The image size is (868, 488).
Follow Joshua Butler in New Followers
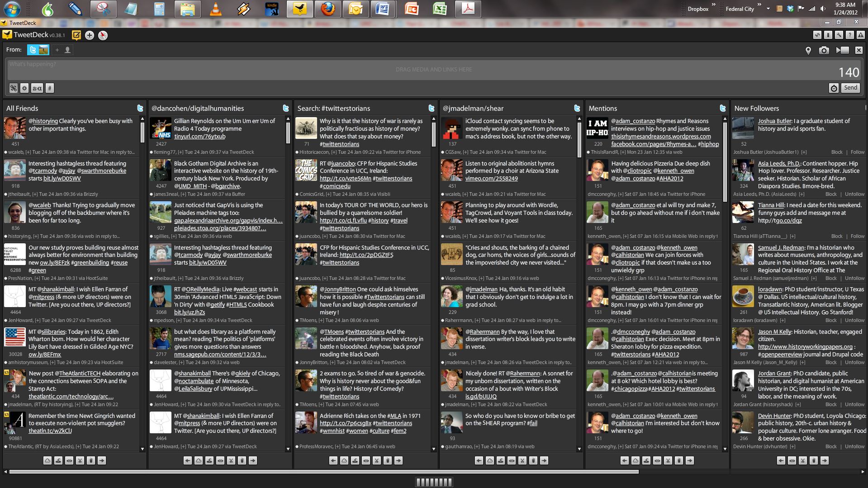[x=858, y=152]
